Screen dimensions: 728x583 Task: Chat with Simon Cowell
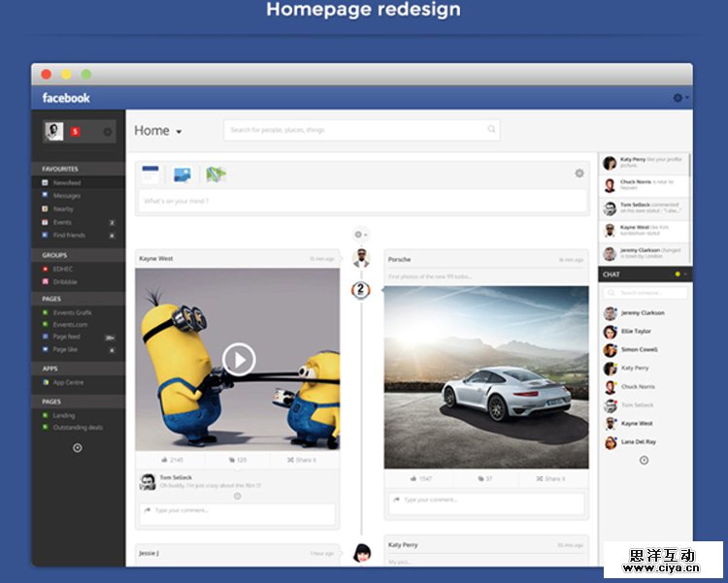(x=645, y=349)
